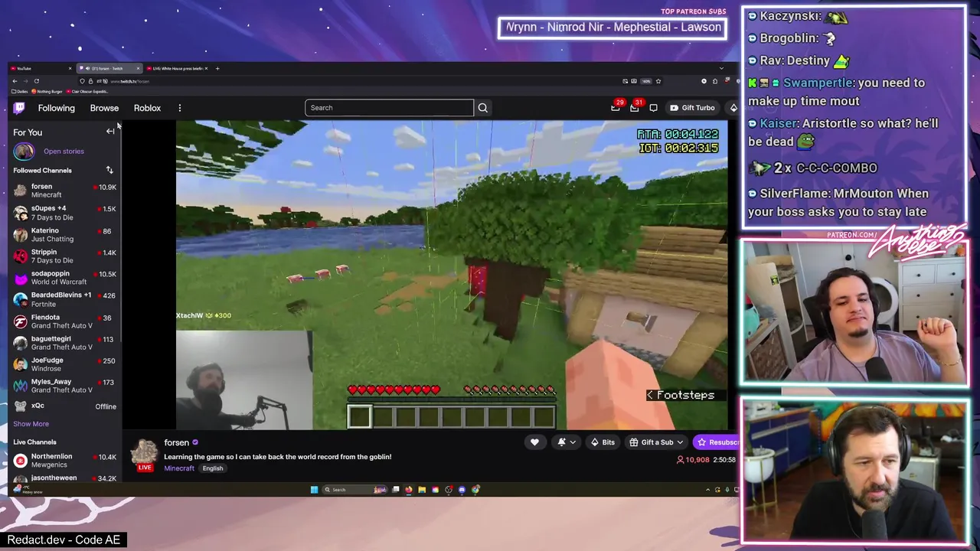Image resolution: width=980 pixels, height=551 pixels.
Task: Open the Dailies bookmarks folder
Action: [x=19, y=91]
